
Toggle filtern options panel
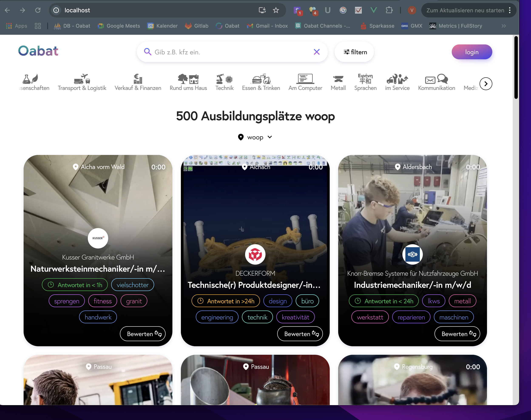tap(355, 52)
